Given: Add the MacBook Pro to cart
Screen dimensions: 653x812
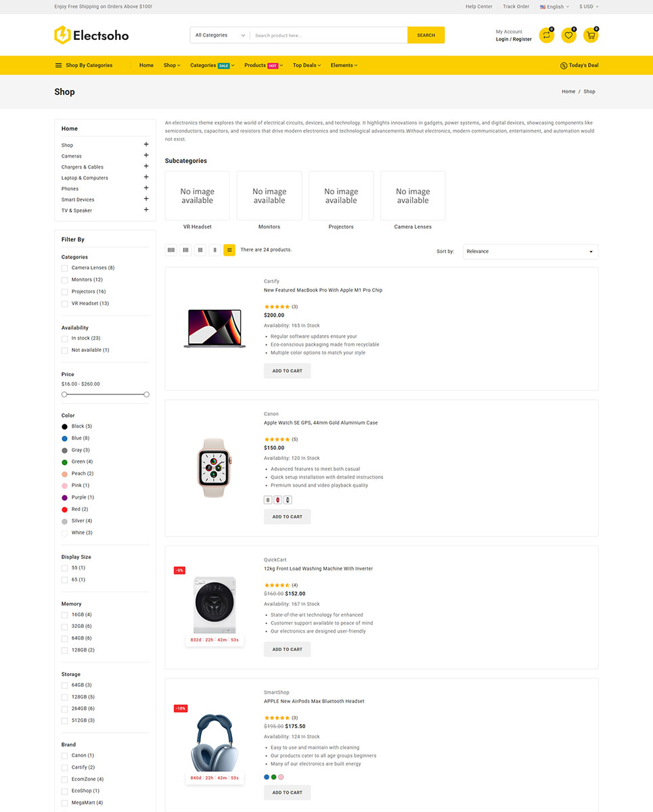Looking at the screenshot, I should point(288,371).
